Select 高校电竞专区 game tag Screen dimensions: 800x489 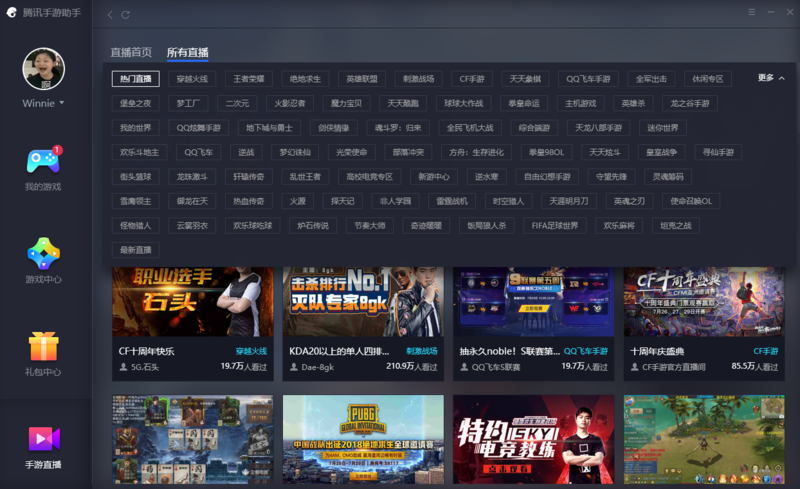(370, 177)
